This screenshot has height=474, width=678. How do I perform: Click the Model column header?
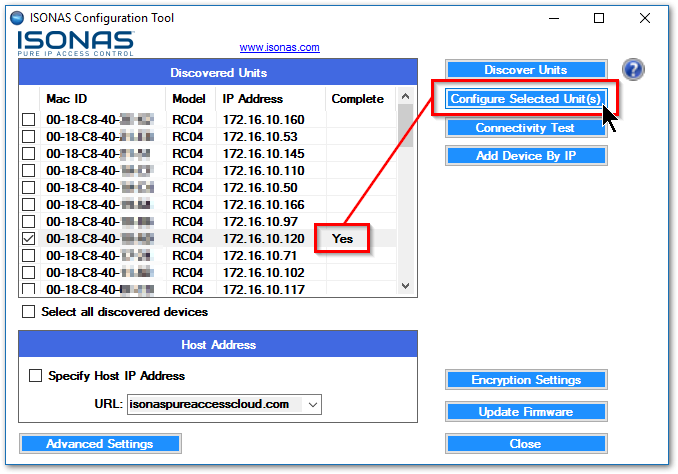coord(190,99)
